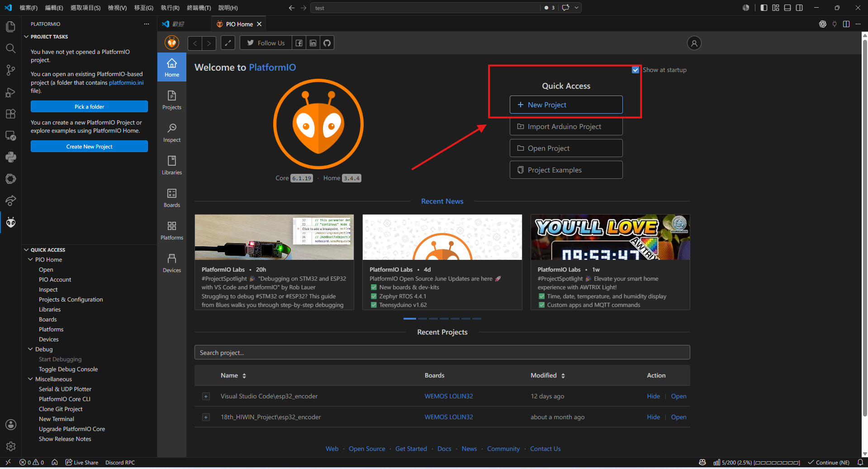
Task: Open the Extensions view icon
Action: tap(11, 114)
